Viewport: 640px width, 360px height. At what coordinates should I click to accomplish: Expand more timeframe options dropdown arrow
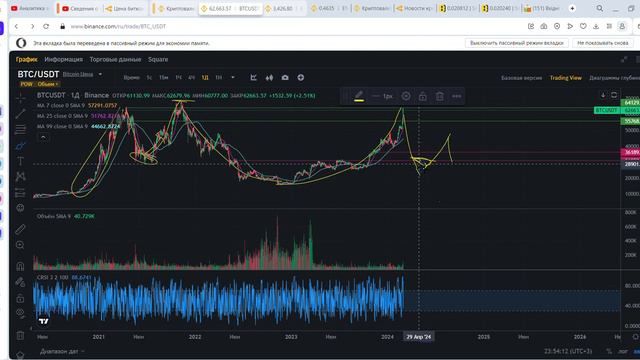coord(233,78)
